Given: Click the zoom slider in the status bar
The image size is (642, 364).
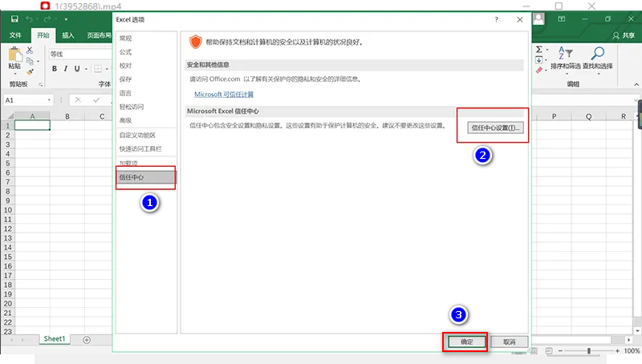Looking at the screenshot, I should [x=589, y=351].
